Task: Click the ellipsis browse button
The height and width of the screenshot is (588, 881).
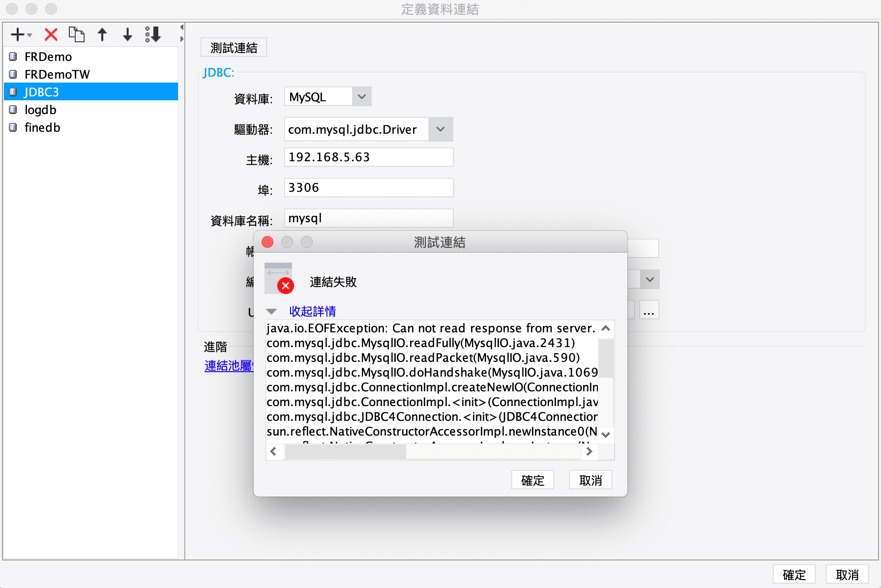Action: (649, 310)
